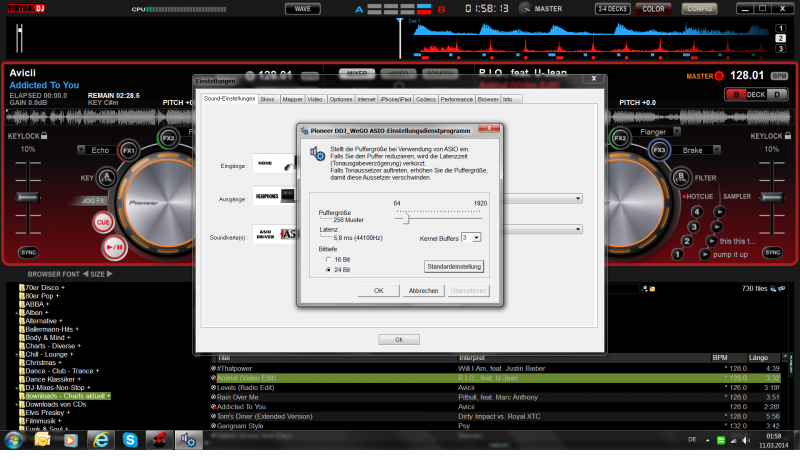
Task: Play the 'pump it up' sample
Action: [x=705, y=254]
